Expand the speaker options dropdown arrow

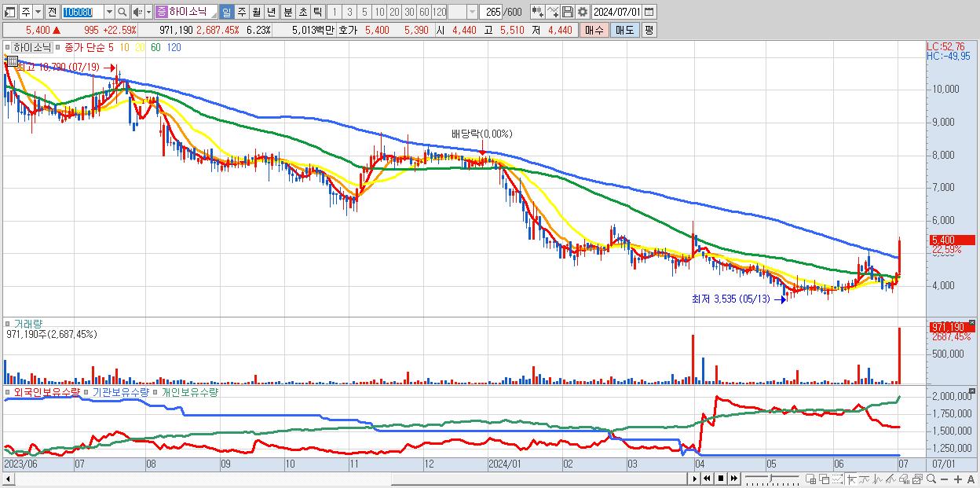pyautogui.click(x=148, y=12)
